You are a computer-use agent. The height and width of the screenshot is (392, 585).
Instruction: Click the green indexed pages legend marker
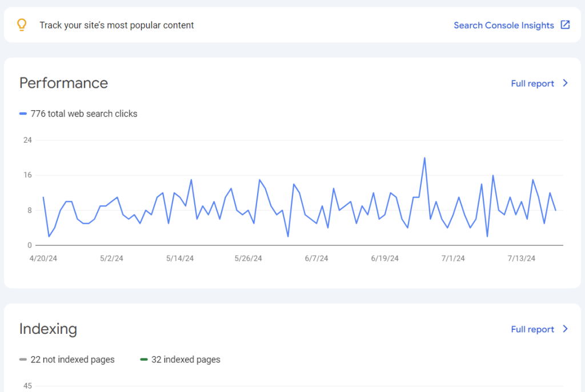(x=144, y=359)
